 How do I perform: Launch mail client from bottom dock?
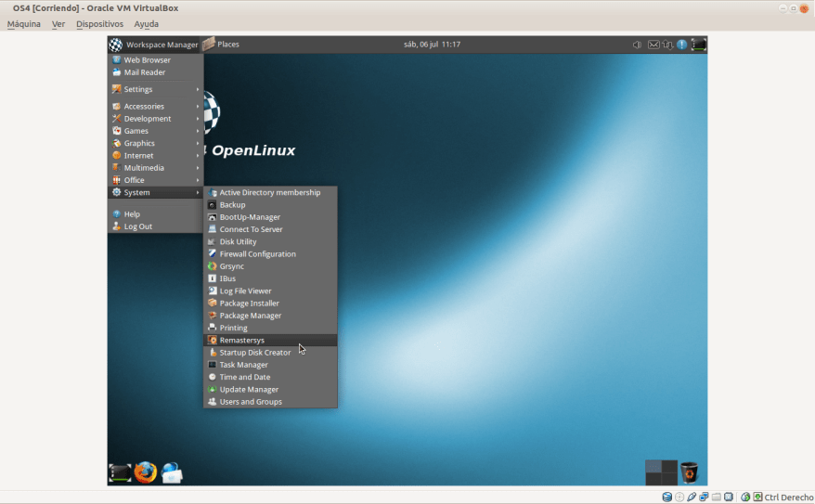[x=172, y=473]
